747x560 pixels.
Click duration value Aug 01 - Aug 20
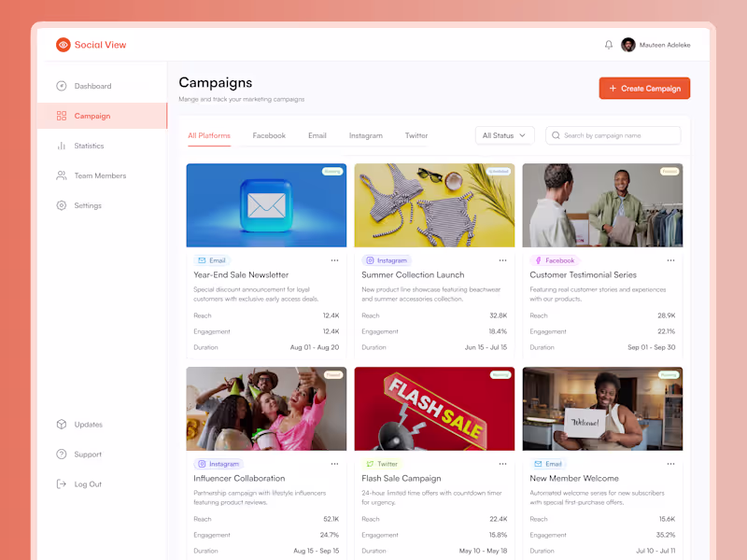315,347
